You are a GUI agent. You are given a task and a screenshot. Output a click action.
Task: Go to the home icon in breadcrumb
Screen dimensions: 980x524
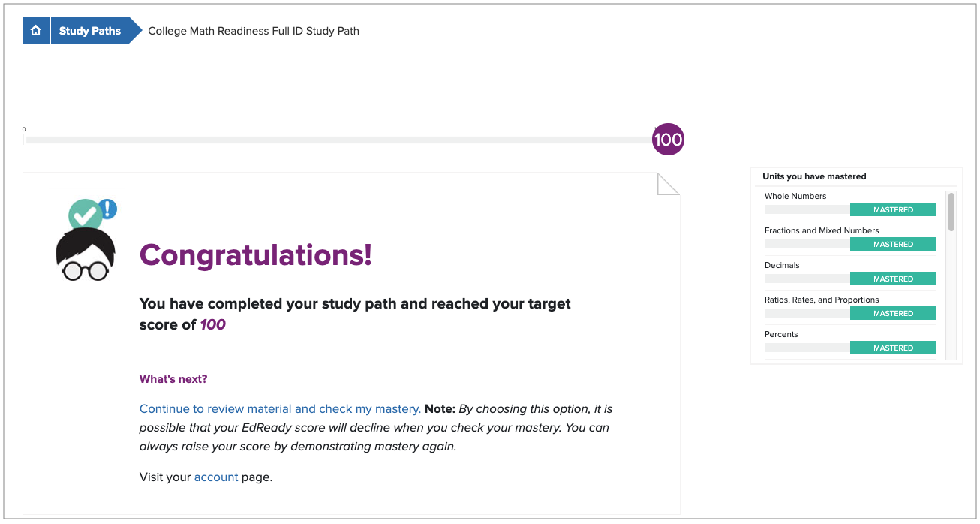(35, 31)
